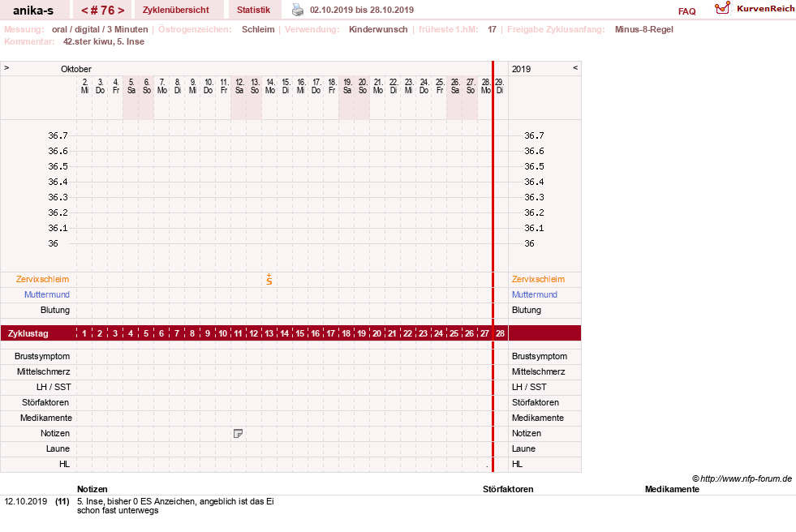Click the Minus-8-Regel value

tap(643, 29)
